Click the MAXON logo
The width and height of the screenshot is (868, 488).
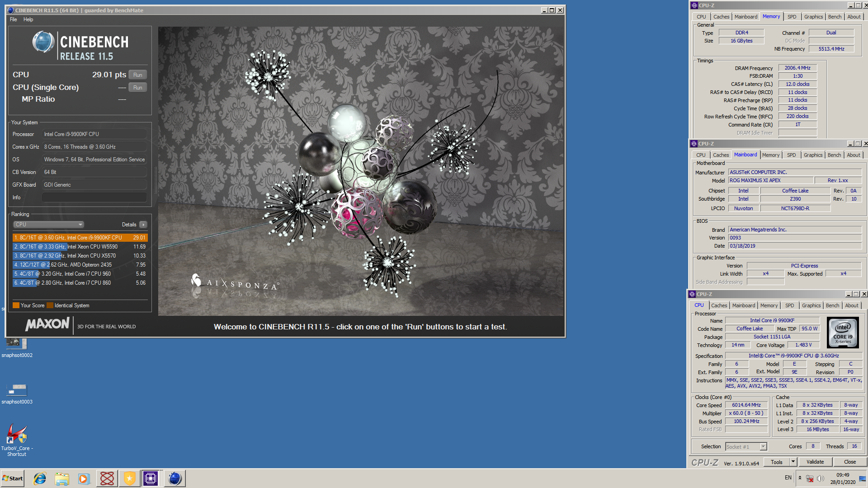47,324
